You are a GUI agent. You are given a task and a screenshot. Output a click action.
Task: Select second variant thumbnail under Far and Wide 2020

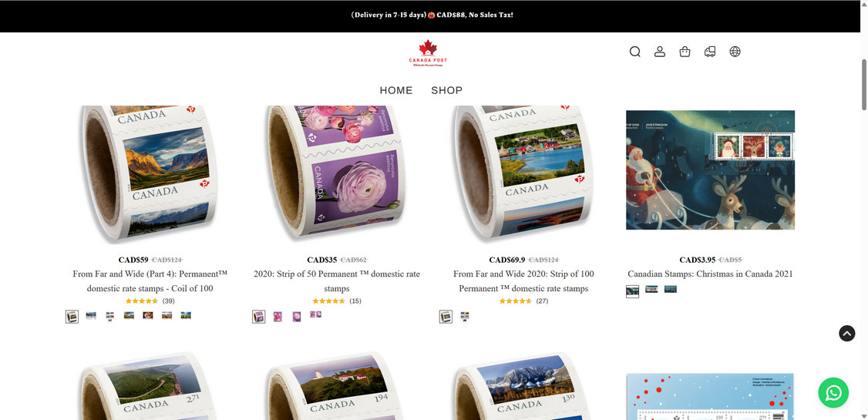coord(464,316)
